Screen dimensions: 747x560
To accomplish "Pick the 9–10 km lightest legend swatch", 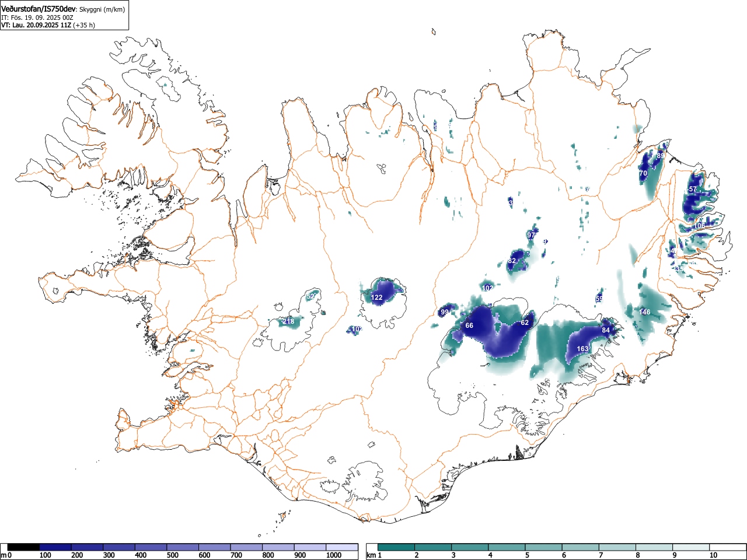I will pyautogui.click(x=691, y=547).
